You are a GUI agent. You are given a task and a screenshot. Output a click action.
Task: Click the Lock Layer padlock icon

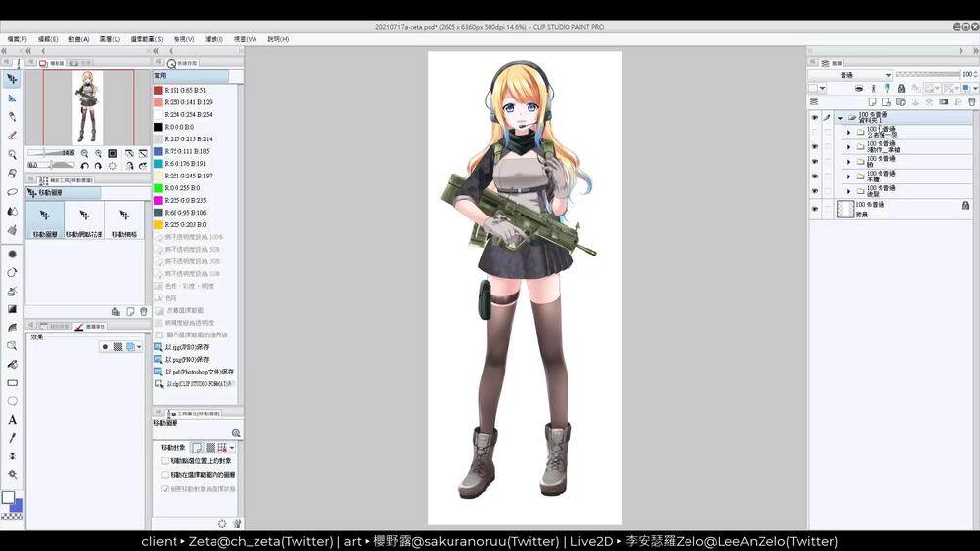click(901, 88)
